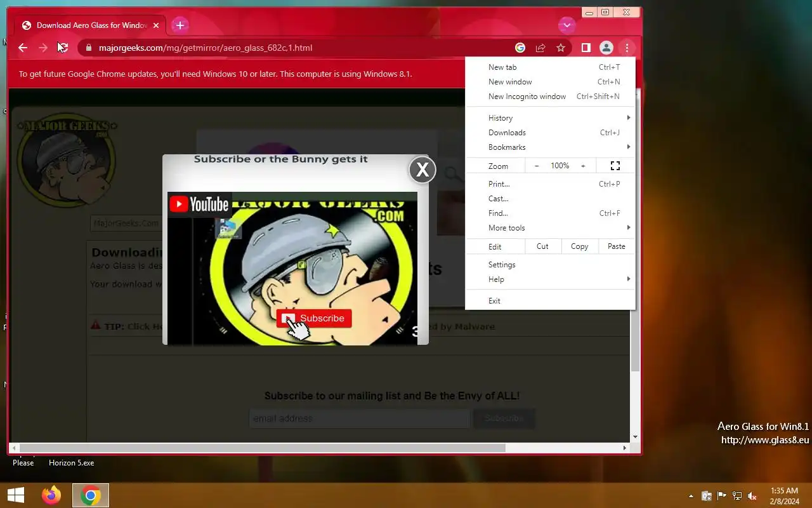The image size is (812, 508).
Task: Close the subscribe popup with the X
Action: tap(422, 170)
